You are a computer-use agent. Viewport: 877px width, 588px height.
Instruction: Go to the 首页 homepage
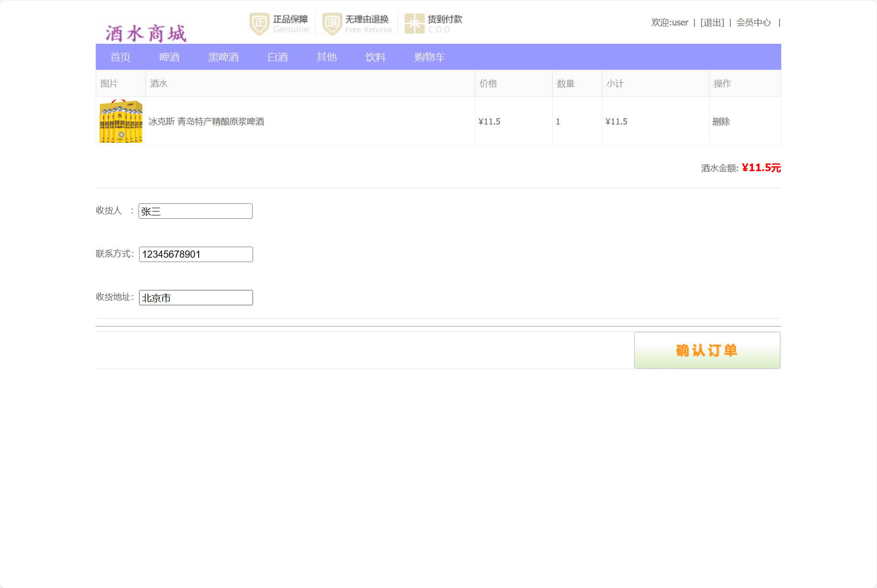click(121, 57)
